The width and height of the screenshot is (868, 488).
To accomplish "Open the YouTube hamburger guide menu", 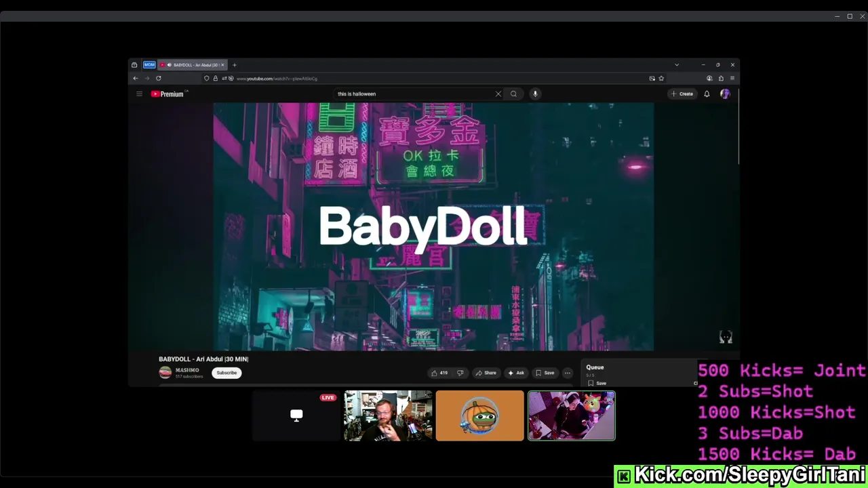I will point(139,94).
